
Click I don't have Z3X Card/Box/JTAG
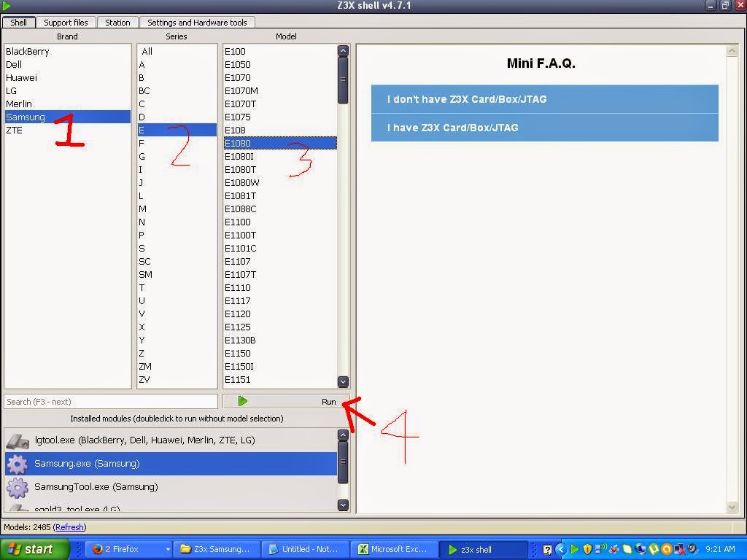(544, 99)
